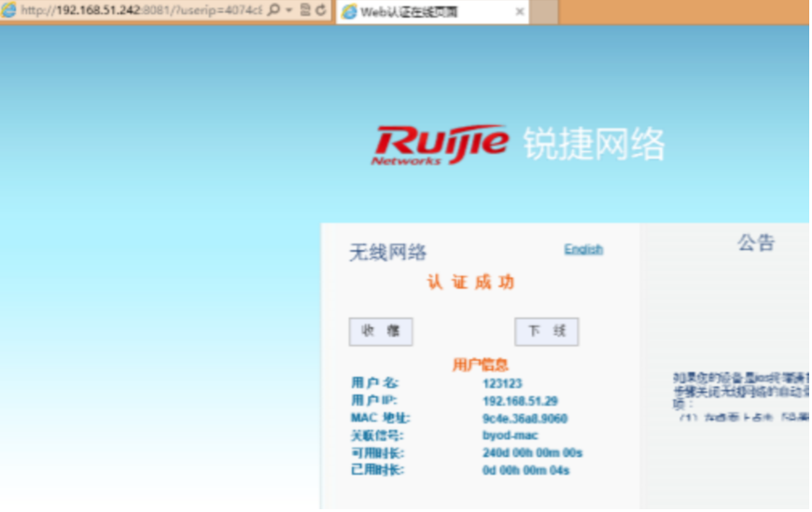Click the Internet Explorer icon in the address bar
The width and height of the screenshot is (812, 512).
pos(8,10)
